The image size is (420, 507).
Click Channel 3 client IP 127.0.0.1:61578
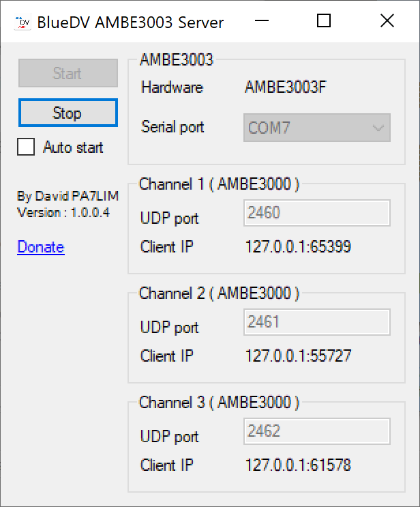[298, 465]
